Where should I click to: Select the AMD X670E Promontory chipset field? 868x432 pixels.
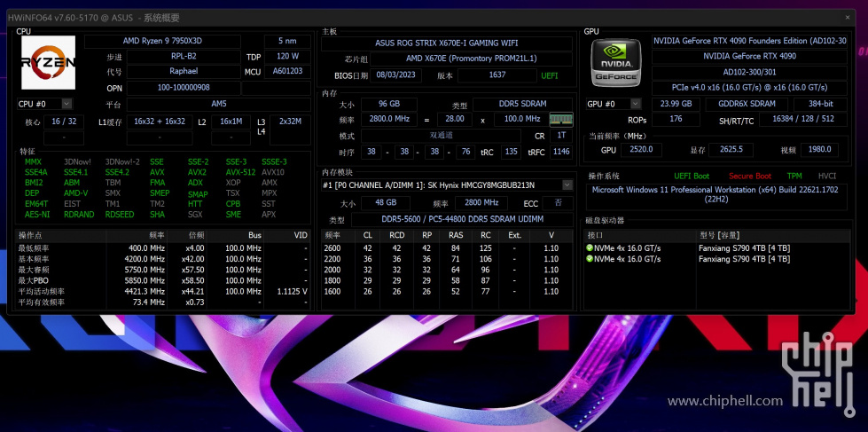tap(471, 59)
